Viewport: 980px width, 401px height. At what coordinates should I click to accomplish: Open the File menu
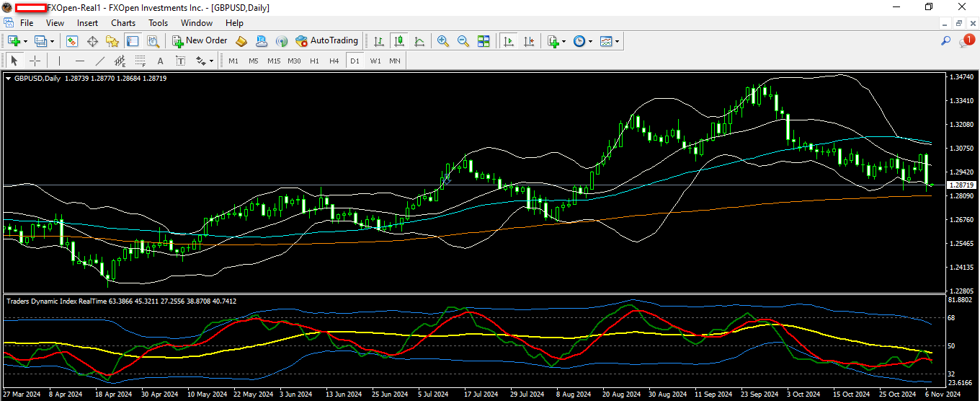tap(27, 22)
